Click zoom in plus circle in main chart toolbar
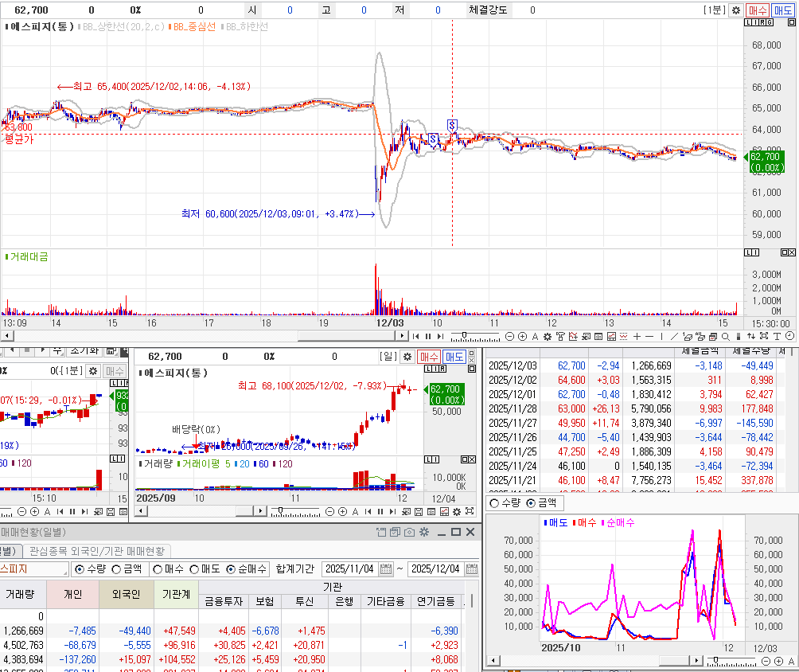This screenshot has width=799, height=672. pos(522,337)
